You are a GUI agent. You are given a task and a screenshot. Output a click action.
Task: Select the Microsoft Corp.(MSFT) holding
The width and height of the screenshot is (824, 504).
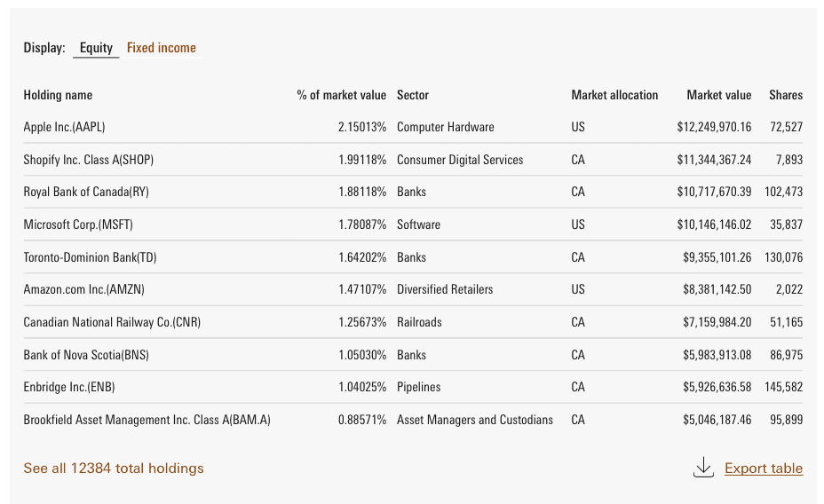[78, 224]
